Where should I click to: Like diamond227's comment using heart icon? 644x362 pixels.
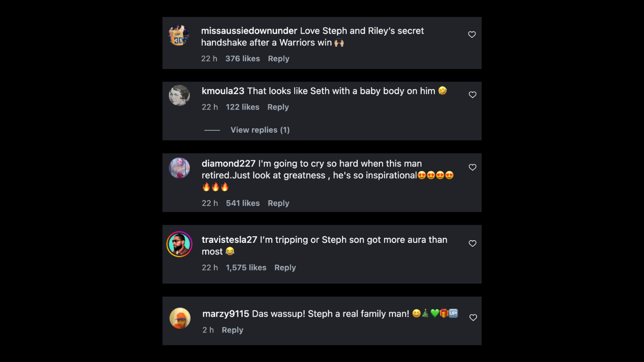(472, 167)
